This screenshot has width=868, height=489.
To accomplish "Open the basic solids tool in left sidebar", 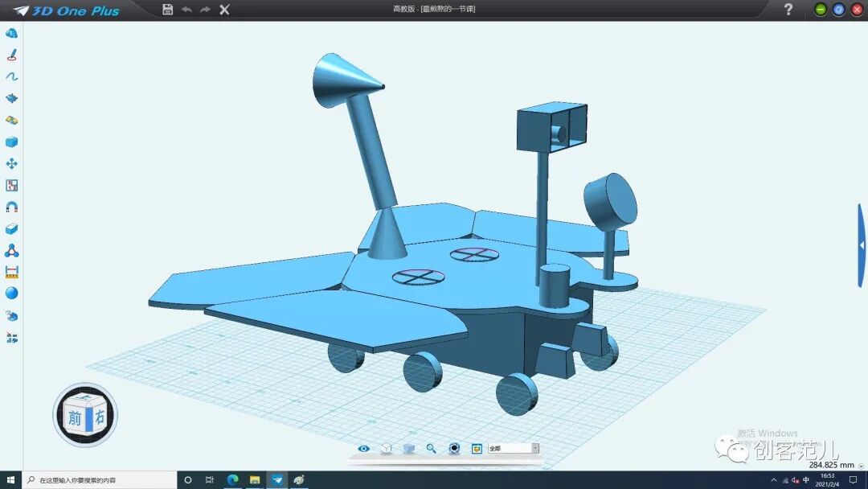I will (11, 33).
